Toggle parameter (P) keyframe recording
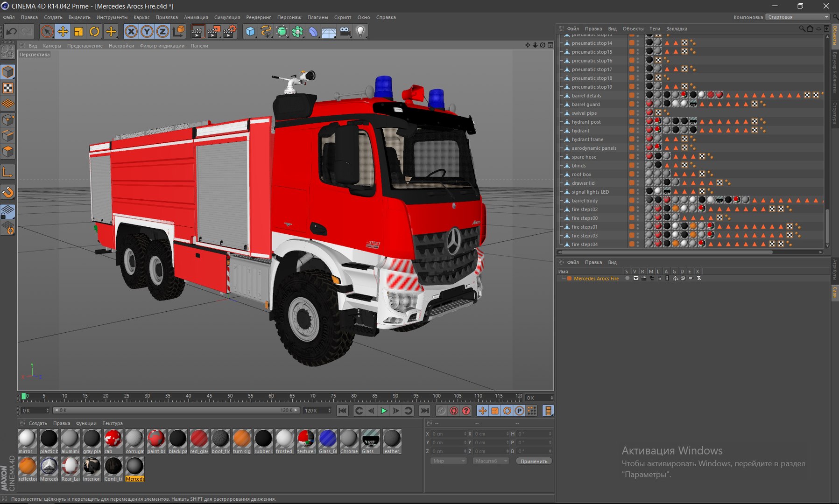This screenshot has width=839, height=504. 519,411
